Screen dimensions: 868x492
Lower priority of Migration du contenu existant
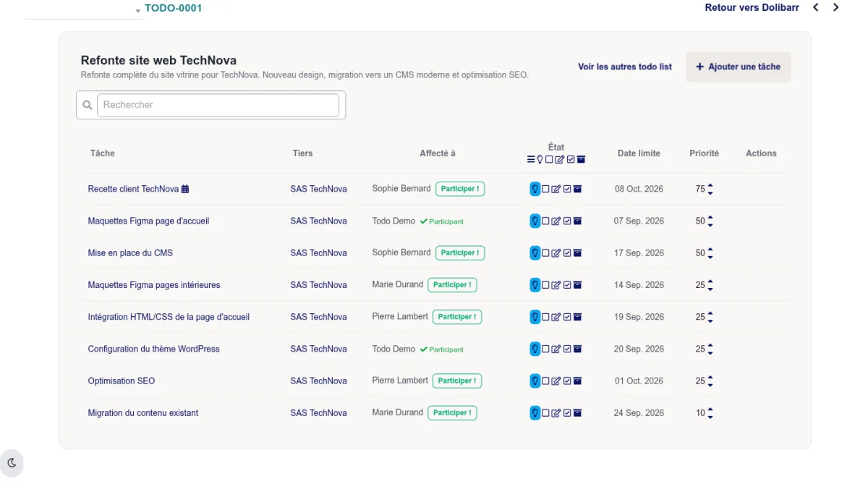(x=710, y=417)
